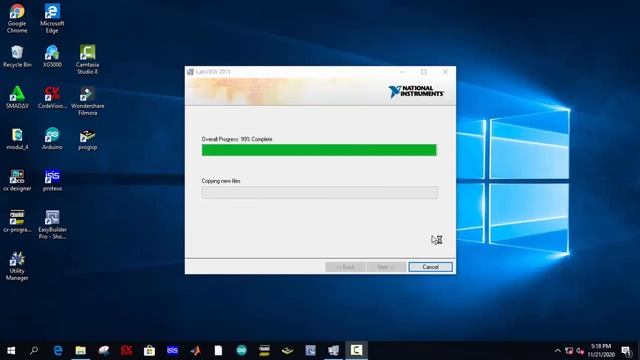Screen dimensions: 640x360
Task: Open taskbar Search
Action: pyautogui.click(x=34, y=350)
